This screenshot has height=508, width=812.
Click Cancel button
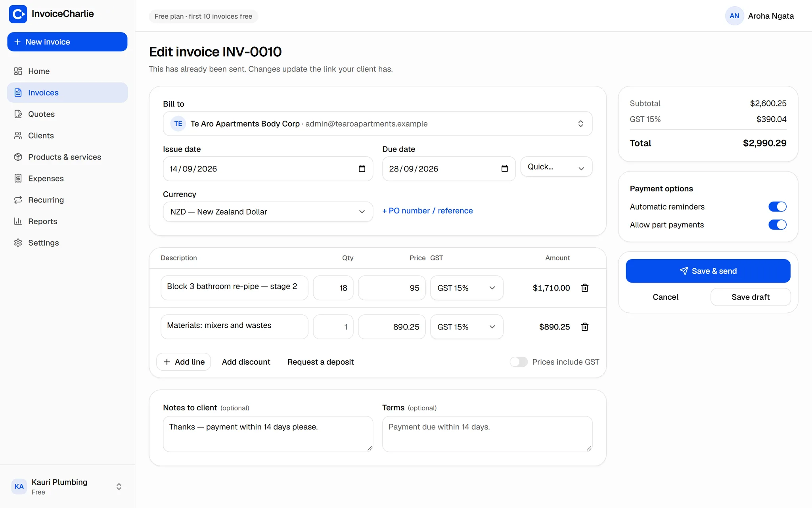tap(665, 297)
